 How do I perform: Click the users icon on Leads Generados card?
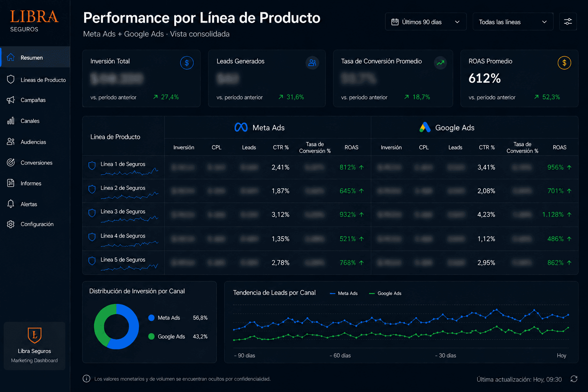point(312,63)
